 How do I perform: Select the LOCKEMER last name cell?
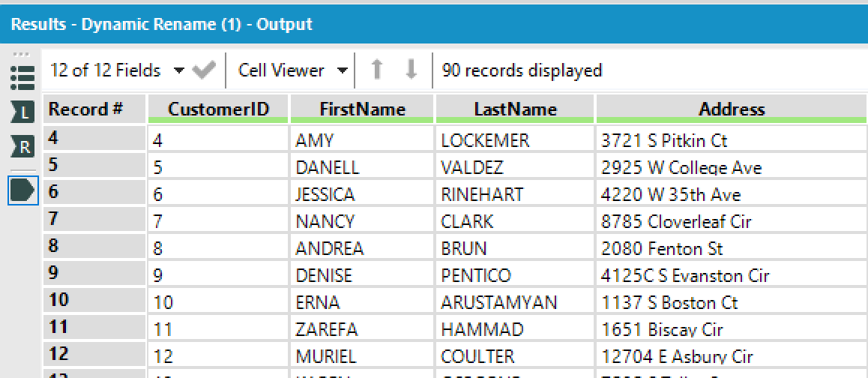point(515,140)
